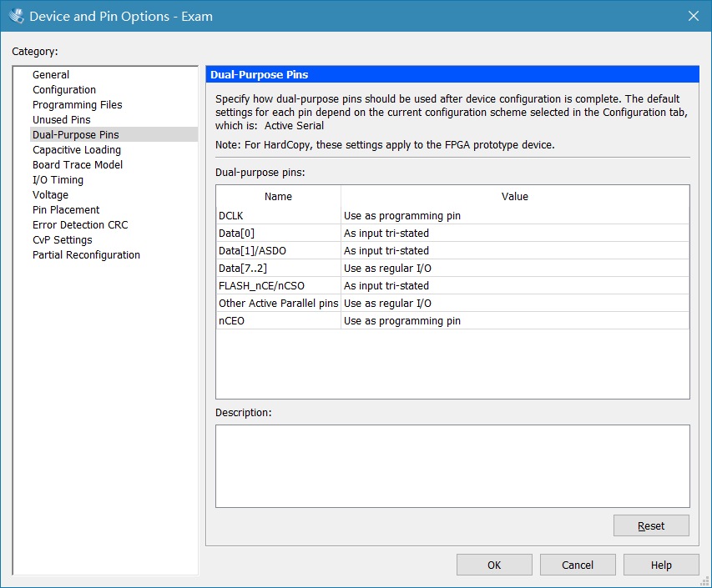Click inside the Description box

pyautogui.click(x=452, y=466)
